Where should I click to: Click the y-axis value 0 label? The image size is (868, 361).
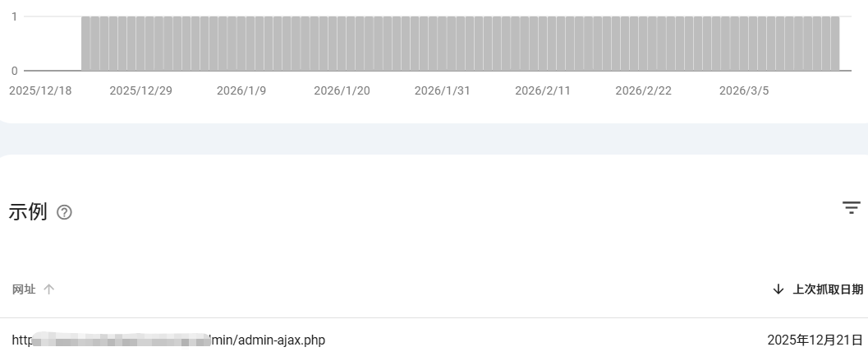tap(15, 71)
